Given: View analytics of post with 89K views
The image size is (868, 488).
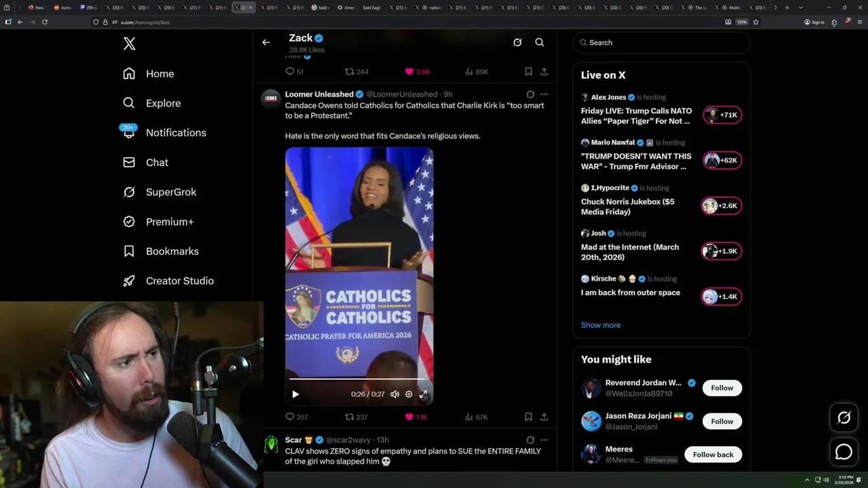Looking at the screenshot, I should click(x=477, y=71).
